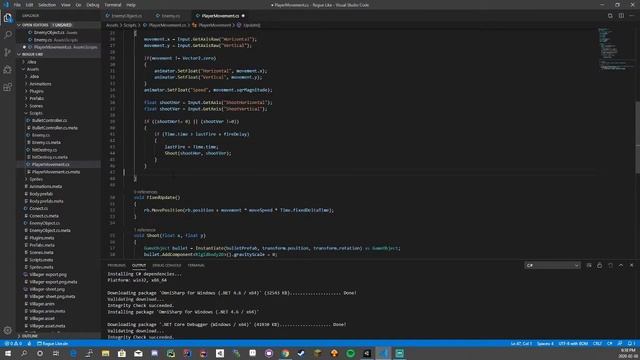
Task: Open the Edit menu
Action: pyautogui.click(x=29, y=5)
